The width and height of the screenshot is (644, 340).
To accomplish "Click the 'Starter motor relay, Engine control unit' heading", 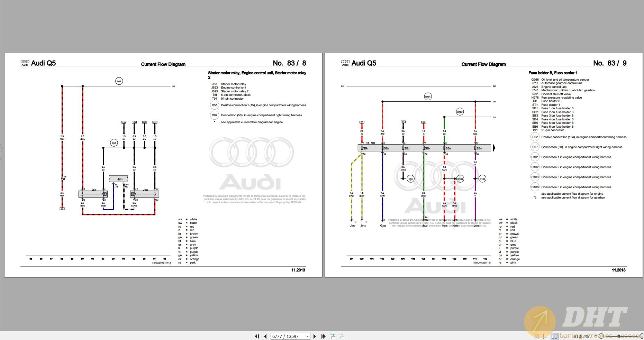I will (257, 75).
